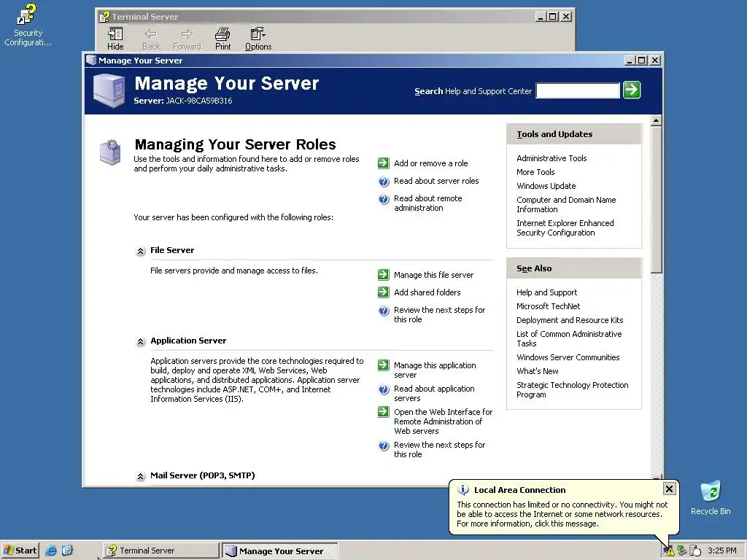Click Forward in the Terminal Server toolbar
Viewport: 747px width, 560px height.
[x=187, y=39]
